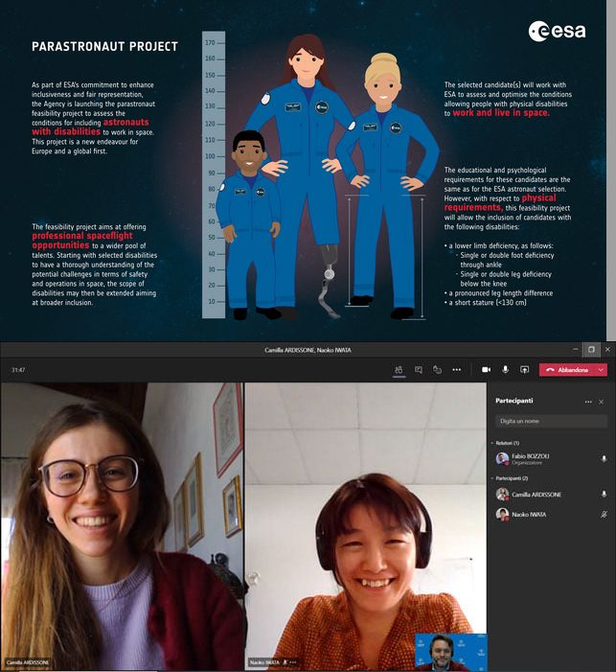This screenshot has height=672, width=616.
Task: Click the meeting timer showing 31:47
Action: [x=18, y=369]
